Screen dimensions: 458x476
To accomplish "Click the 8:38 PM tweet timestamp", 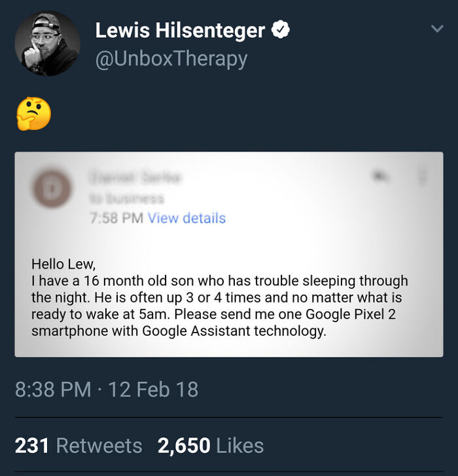I will tap(52, 390).
